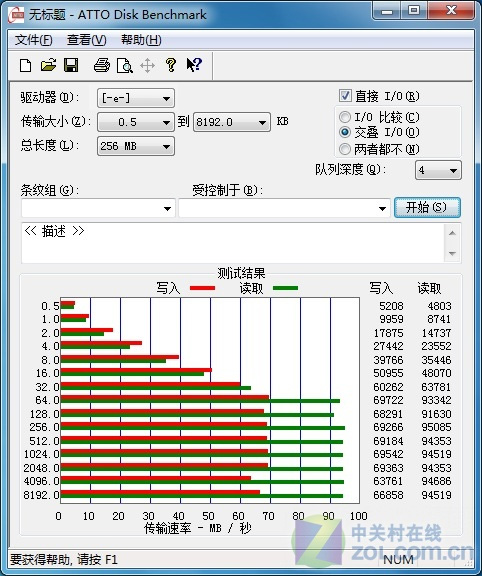Click the transfer rate axis label

(x=198, y=528)
